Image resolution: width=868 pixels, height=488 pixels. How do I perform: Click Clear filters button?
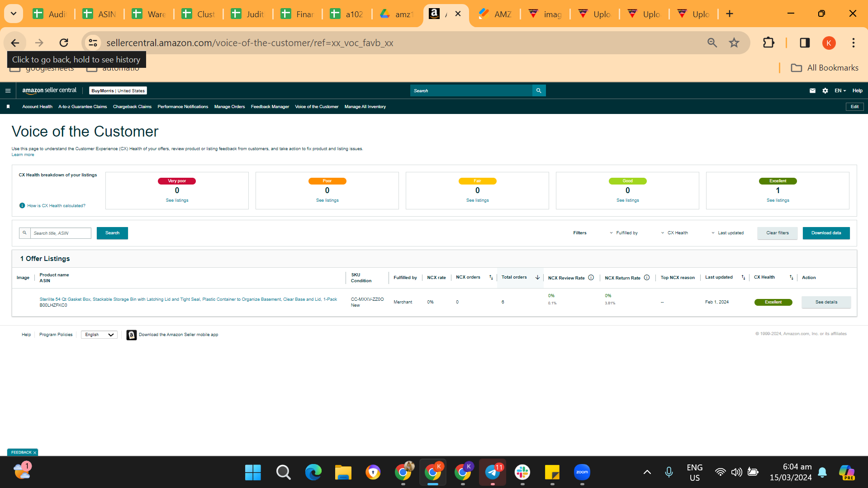point(778,233)
